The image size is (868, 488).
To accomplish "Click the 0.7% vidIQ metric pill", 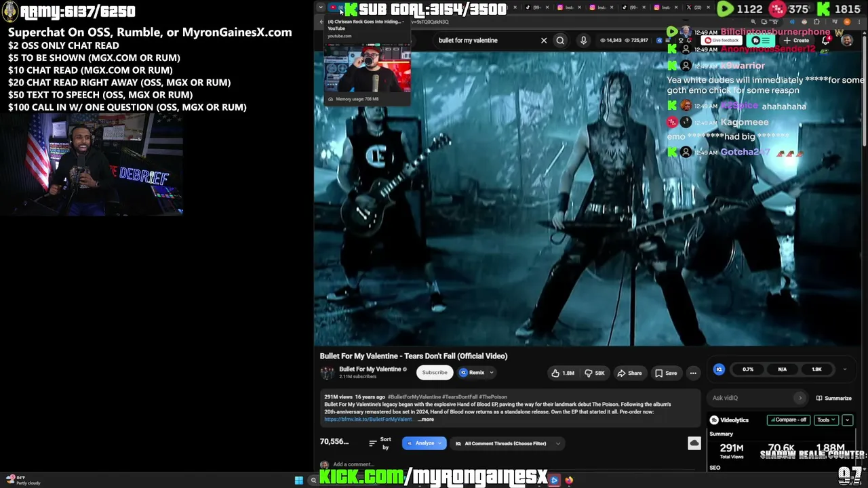I will click(x=748, y=369).
